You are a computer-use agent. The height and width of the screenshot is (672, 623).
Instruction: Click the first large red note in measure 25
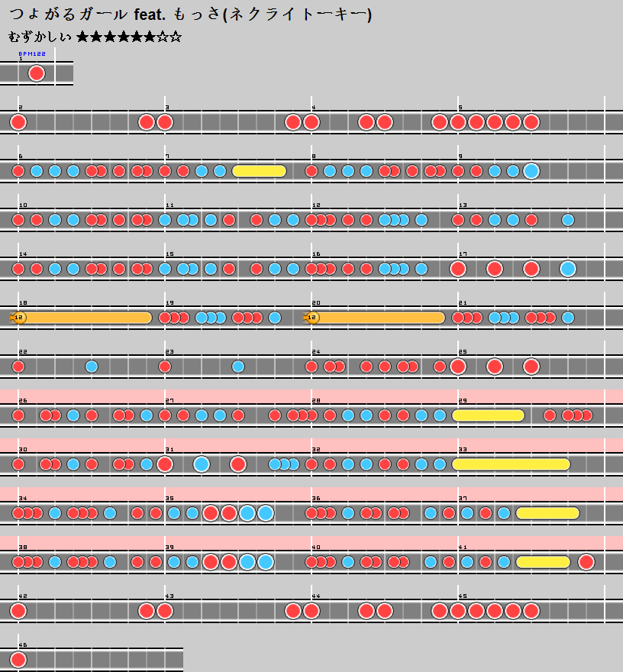click(x=458, y=367)
